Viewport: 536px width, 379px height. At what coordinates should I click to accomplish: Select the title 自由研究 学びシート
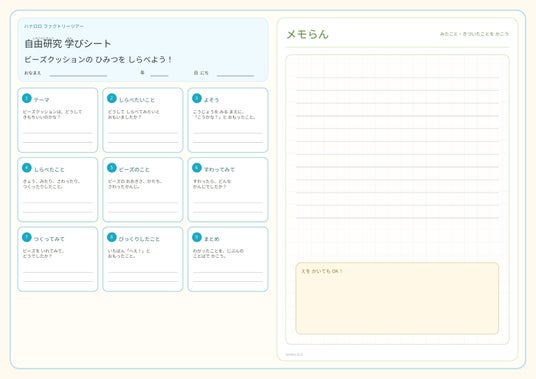(68, 43)
